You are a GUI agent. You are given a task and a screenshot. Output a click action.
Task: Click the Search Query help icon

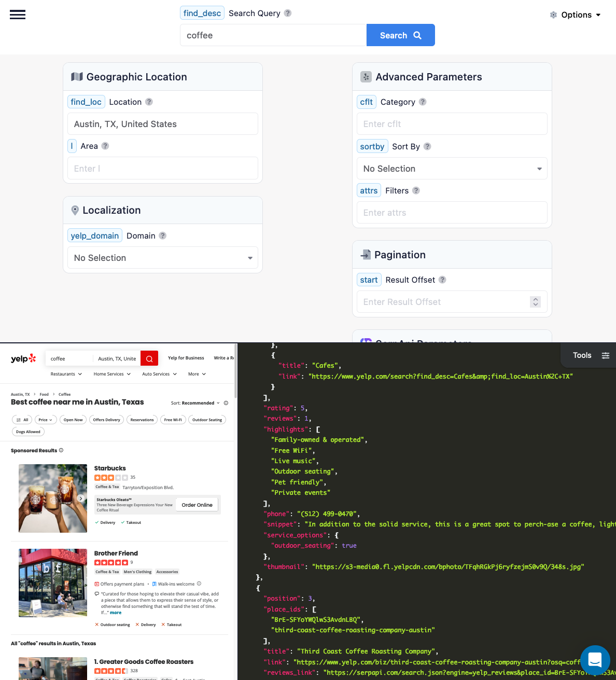click(x=288, y=13)
